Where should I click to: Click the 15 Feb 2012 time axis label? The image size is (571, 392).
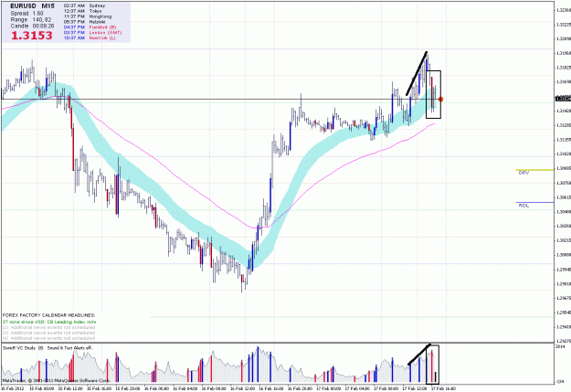[x=13, y=388]
